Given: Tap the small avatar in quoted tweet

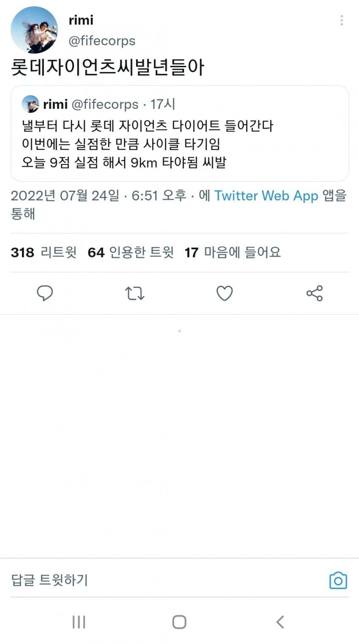Looking at the screenshot, I should click(x=30, y=104).
